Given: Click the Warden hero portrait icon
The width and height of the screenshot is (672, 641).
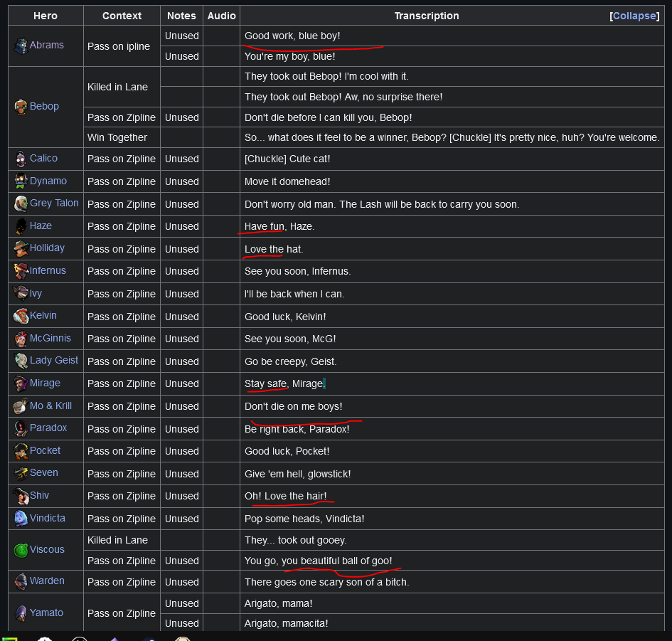Looking at the screenshot, I should tap(21, 581).
